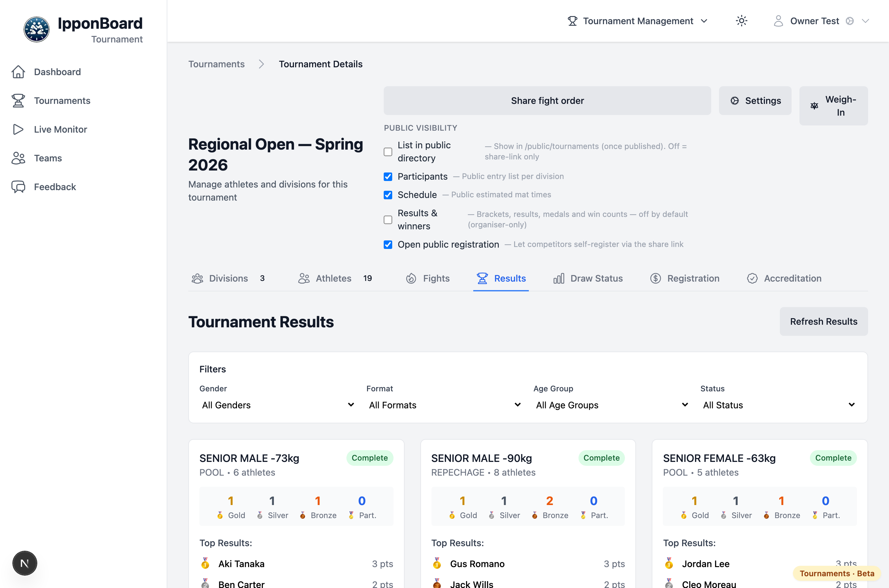
Task: Uncheck the Participants visibility checkbox
Action: [x=388, y=177]
